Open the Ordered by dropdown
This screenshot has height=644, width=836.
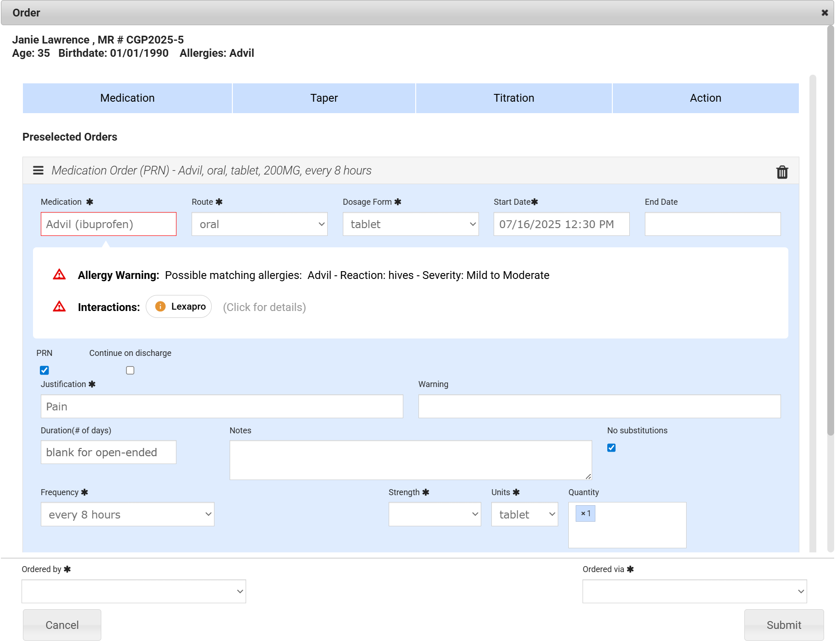[x=134, y=591]
